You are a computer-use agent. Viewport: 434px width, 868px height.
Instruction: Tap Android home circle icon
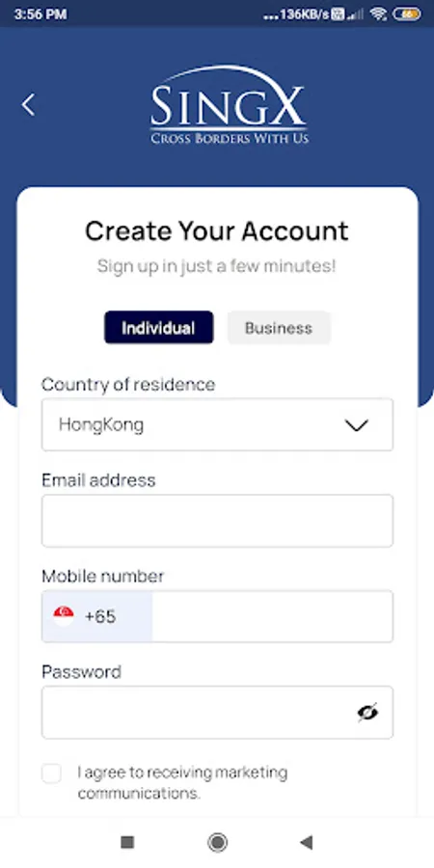(x=217, y=843)
